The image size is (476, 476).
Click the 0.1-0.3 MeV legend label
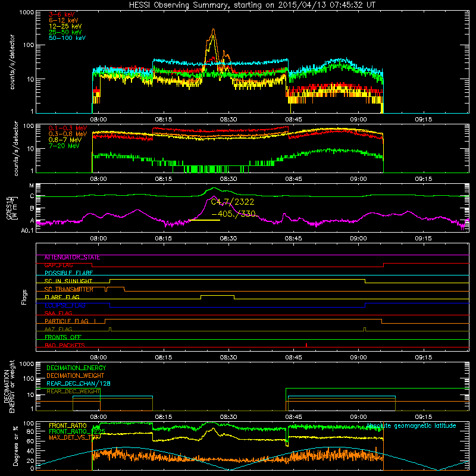click(68, 128)
